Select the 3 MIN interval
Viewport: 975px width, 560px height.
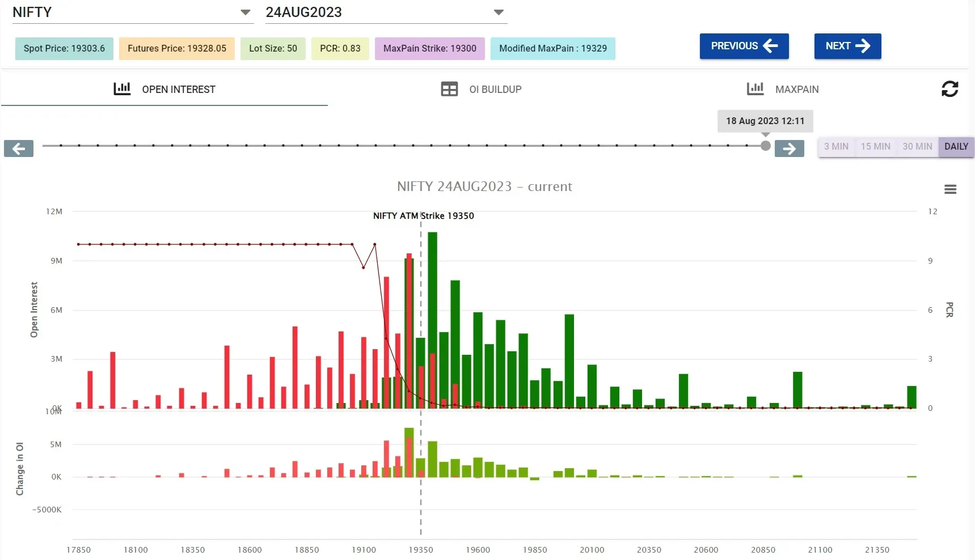pos(836,147)
